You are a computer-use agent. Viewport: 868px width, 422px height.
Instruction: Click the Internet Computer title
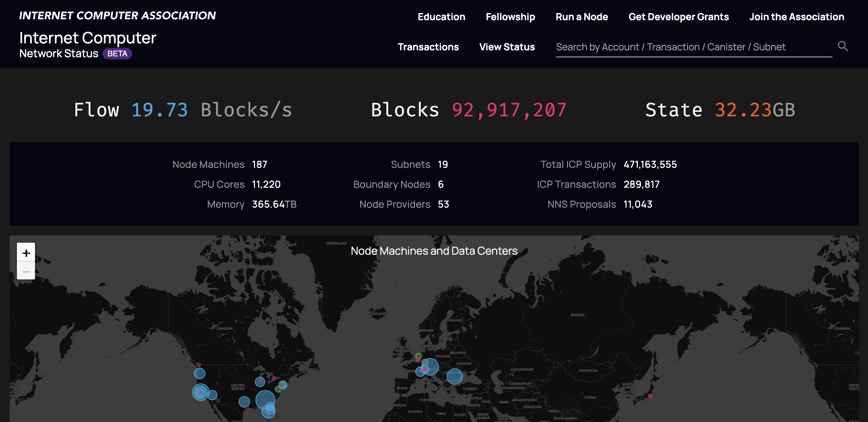(87, 37)
